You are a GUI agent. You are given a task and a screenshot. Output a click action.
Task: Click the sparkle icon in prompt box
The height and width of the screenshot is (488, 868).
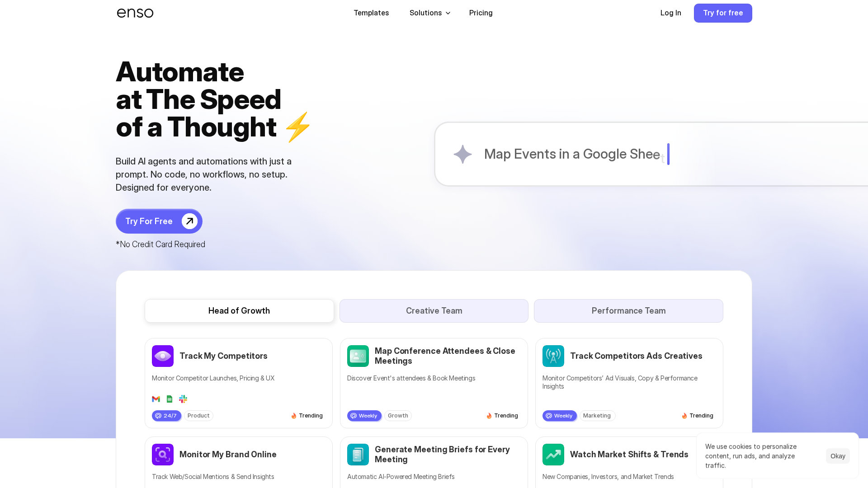tap(462, 154)
